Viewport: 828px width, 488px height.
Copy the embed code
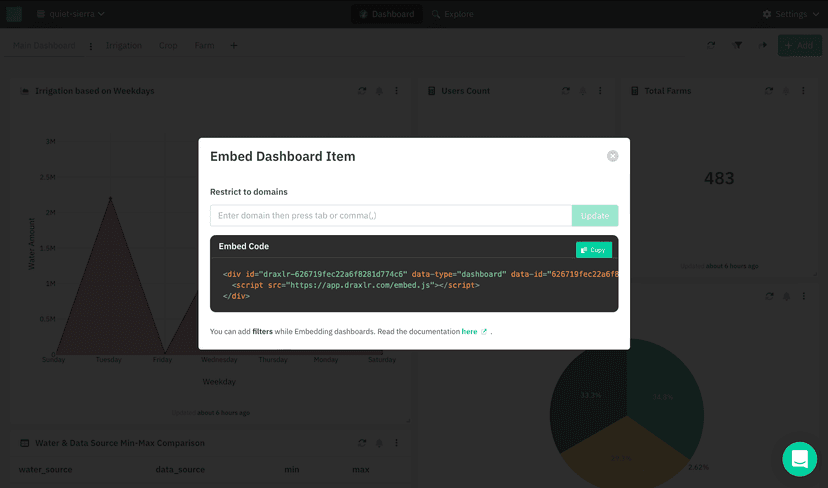(594, 250)
